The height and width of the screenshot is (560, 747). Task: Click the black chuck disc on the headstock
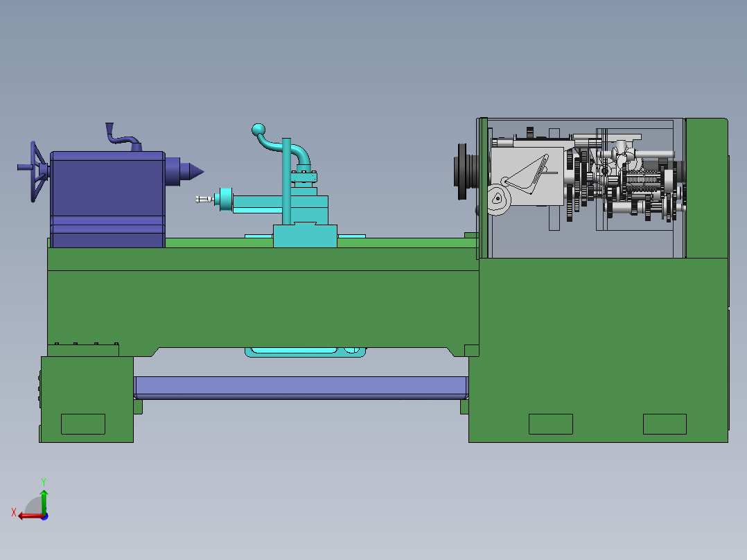pos(463,171)
